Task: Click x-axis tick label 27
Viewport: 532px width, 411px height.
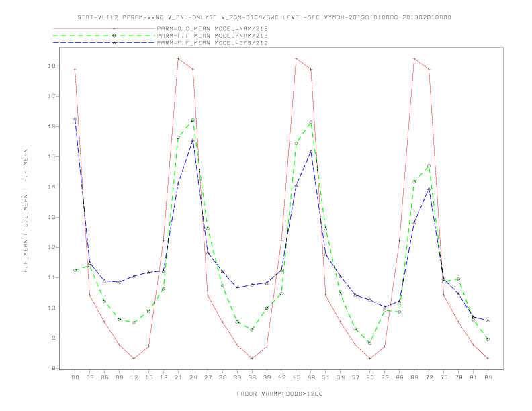Action: coord(208,377)
